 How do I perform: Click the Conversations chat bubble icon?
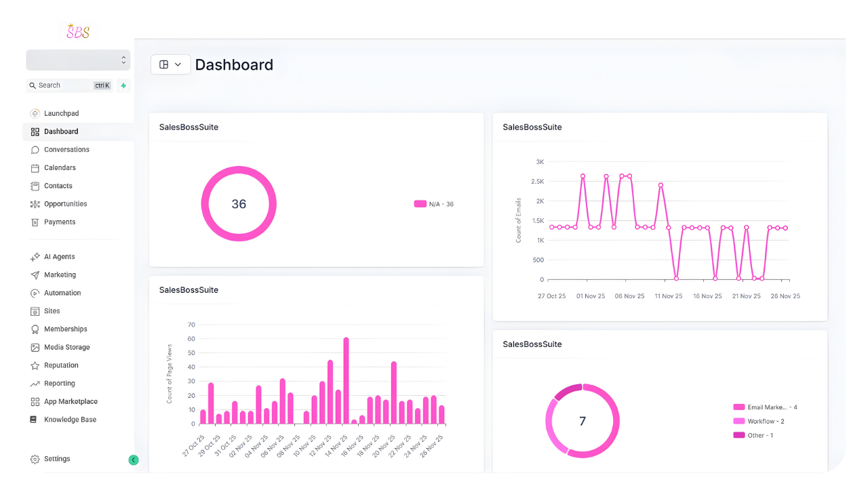pos(35,150)
